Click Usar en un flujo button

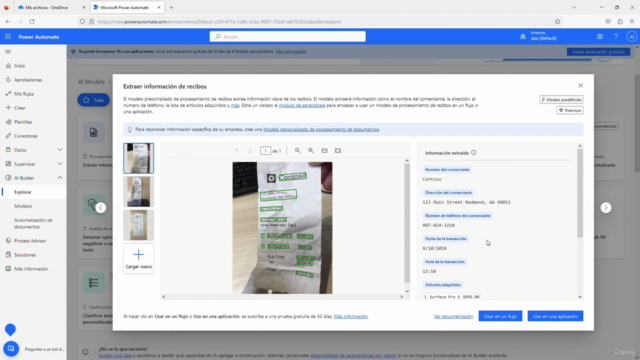[x=500, y=316]
